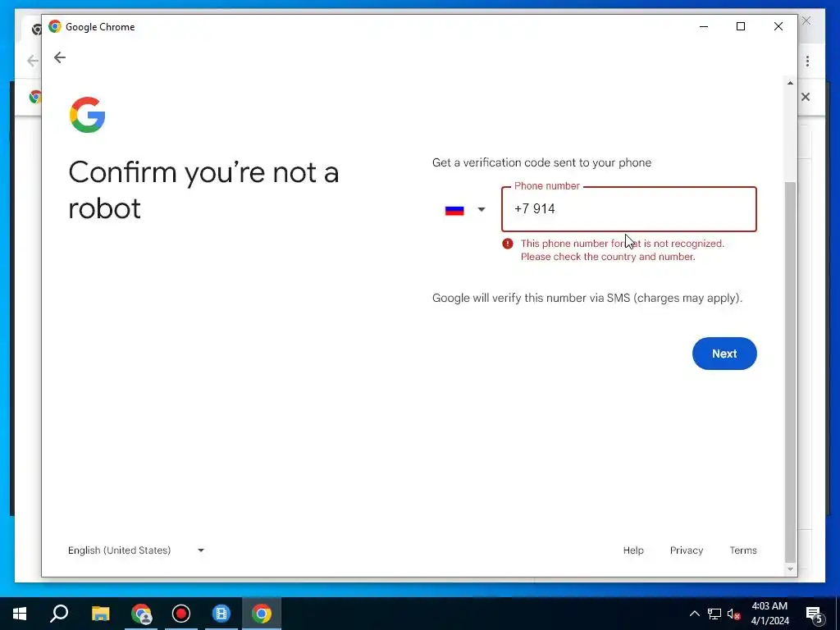Viewport: 840px width, 630px height.
Task: Open Chrome three-dot menu in background window
Action: 807,61
